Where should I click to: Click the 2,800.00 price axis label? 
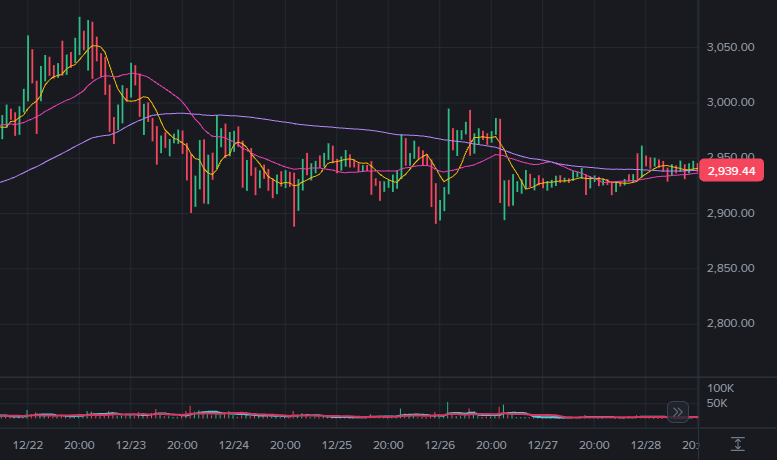(728, 323)
